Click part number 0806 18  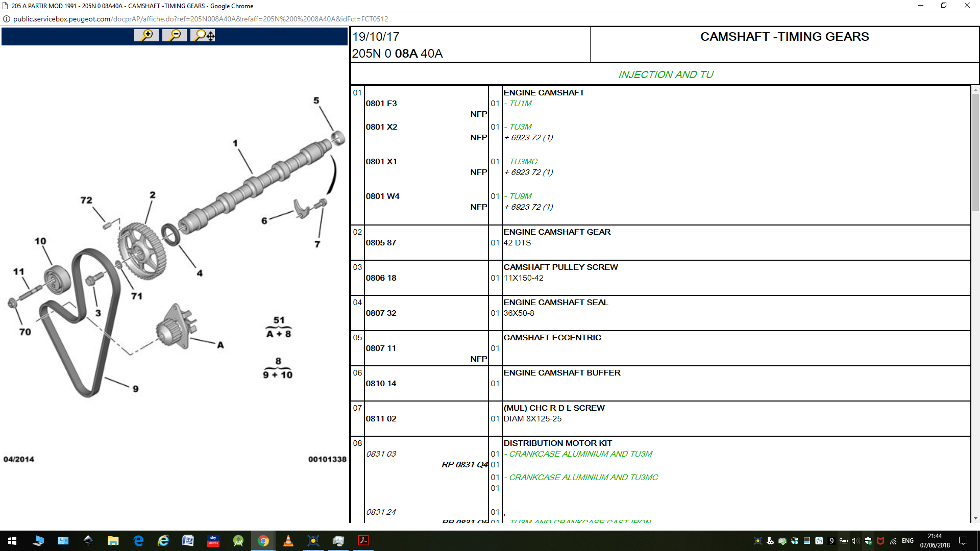click(381, 278)
